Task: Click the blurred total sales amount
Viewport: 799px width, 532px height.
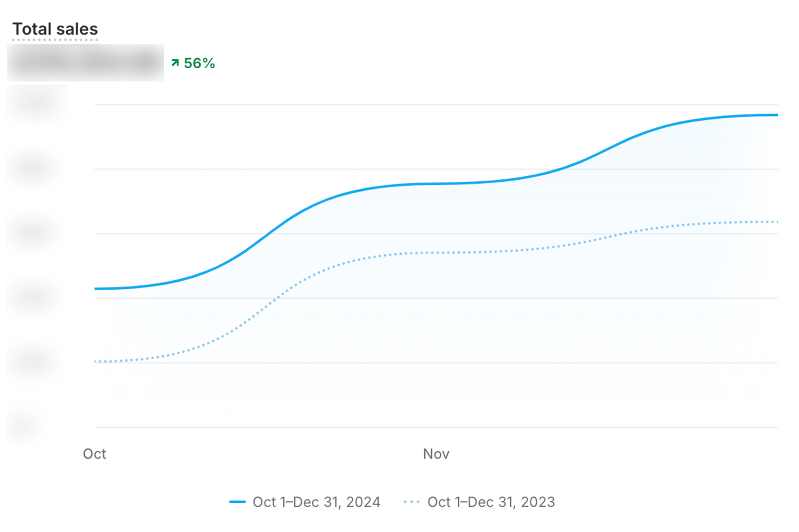Action: (x=85, y=63)
